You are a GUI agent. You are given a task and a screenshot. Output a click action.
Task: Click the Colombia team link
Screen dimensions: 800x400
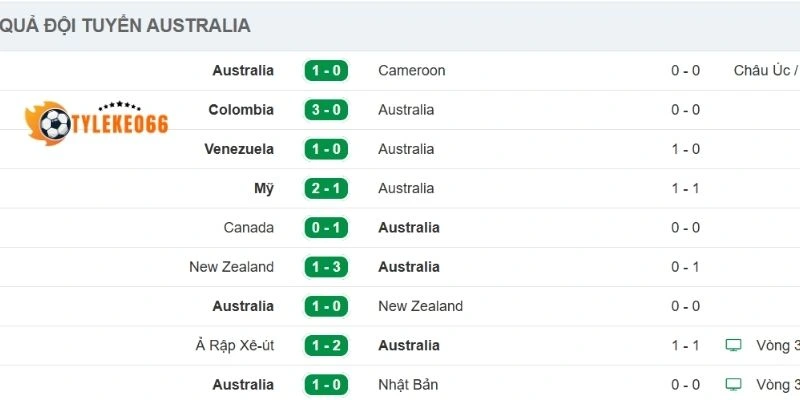tap(241, 110)
